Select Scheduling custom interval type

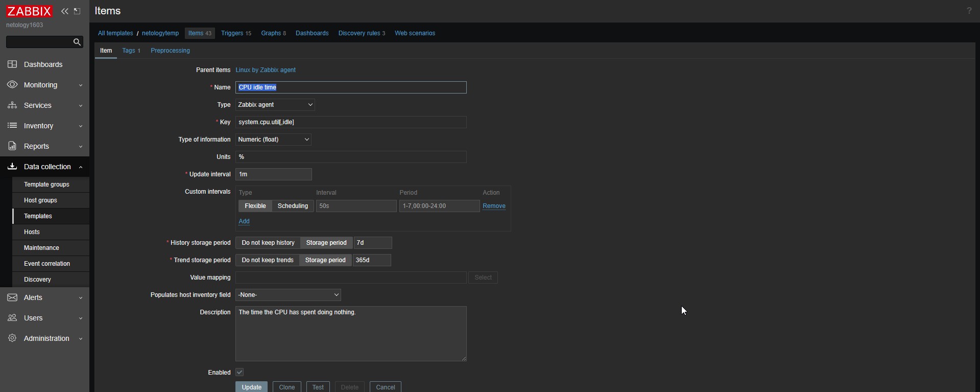[x=293, y=206]
